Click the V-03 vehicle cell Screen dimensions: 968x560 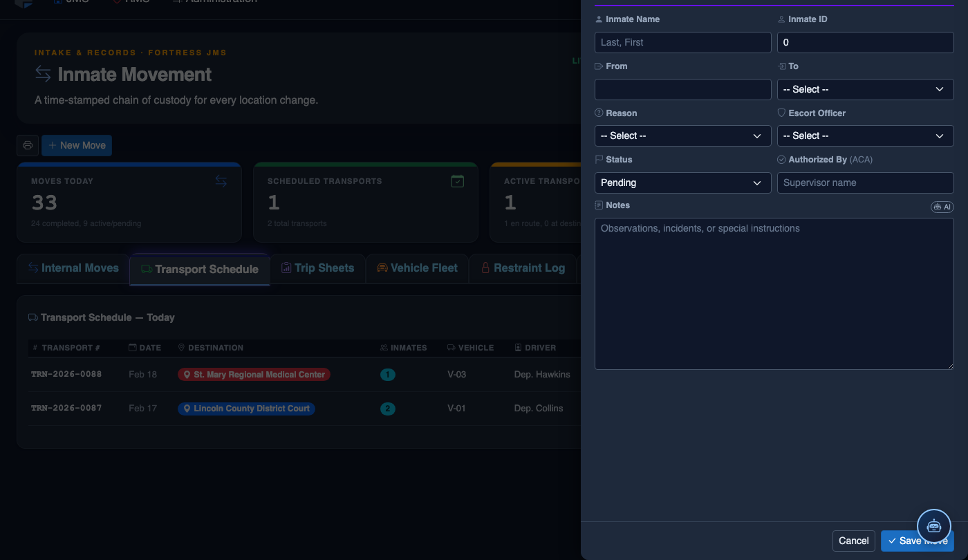click(x=457, y=374)
